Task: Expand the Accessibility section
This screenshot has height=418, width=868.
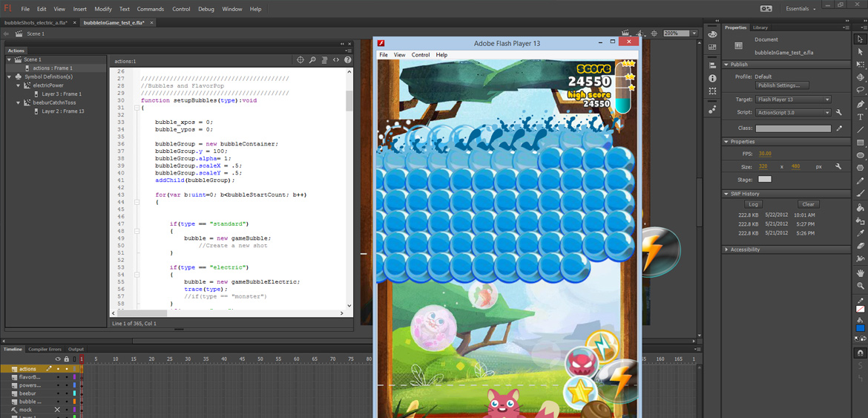Action: click(x=744, y=249)
